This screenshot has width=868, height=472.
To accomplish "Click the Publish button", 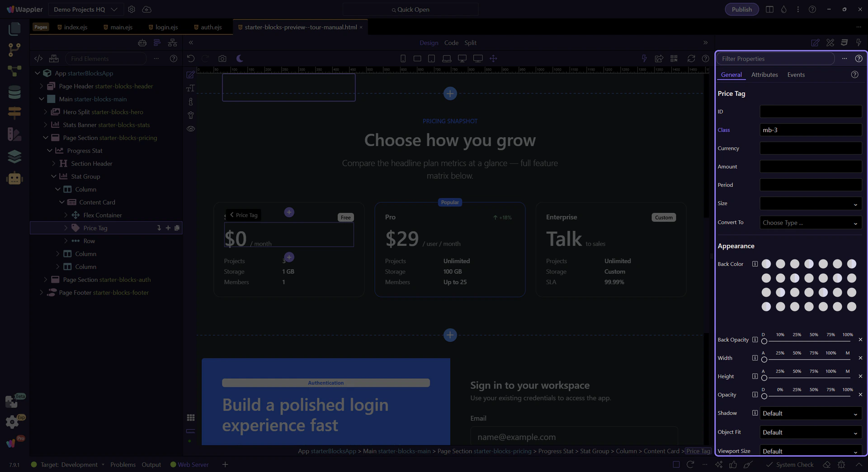I will [741, 10].
